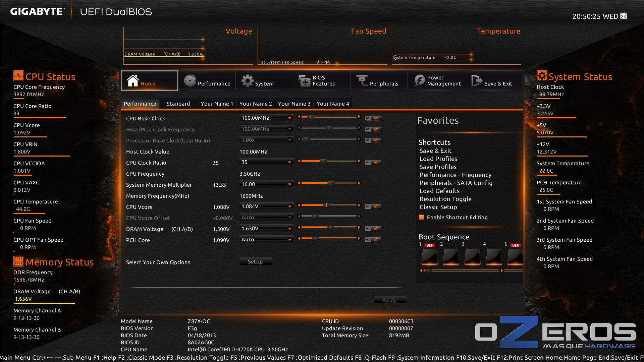Select boot device 2 in Boot Sequence
This screenshot has width=644, height=362.
[x=451, y=257]
